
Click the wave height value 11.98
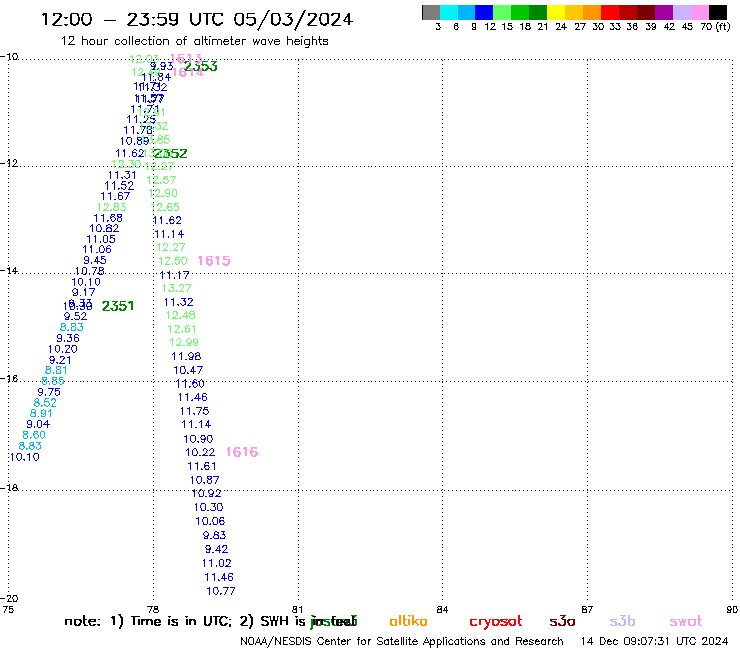[x=186, y=356]
